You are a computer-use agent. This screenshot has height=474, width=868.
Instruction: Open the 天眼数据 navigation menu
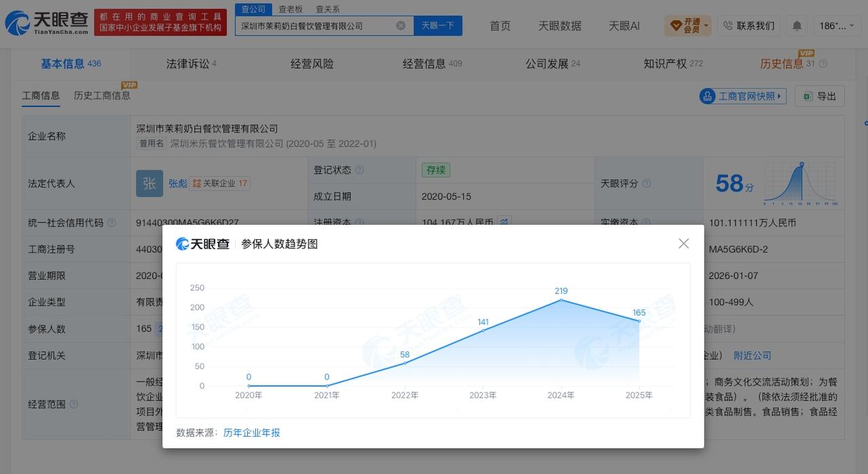click(560, 26)
